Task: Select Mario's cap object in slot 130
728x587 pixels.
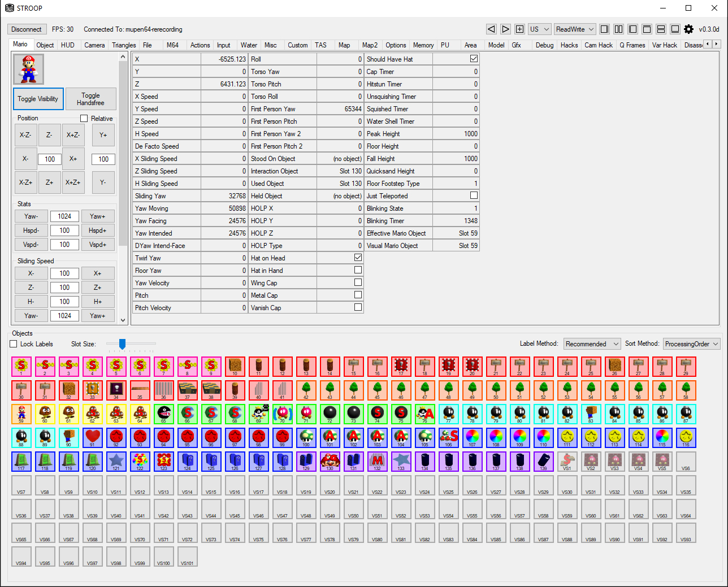Action: [x=330, y=462]
